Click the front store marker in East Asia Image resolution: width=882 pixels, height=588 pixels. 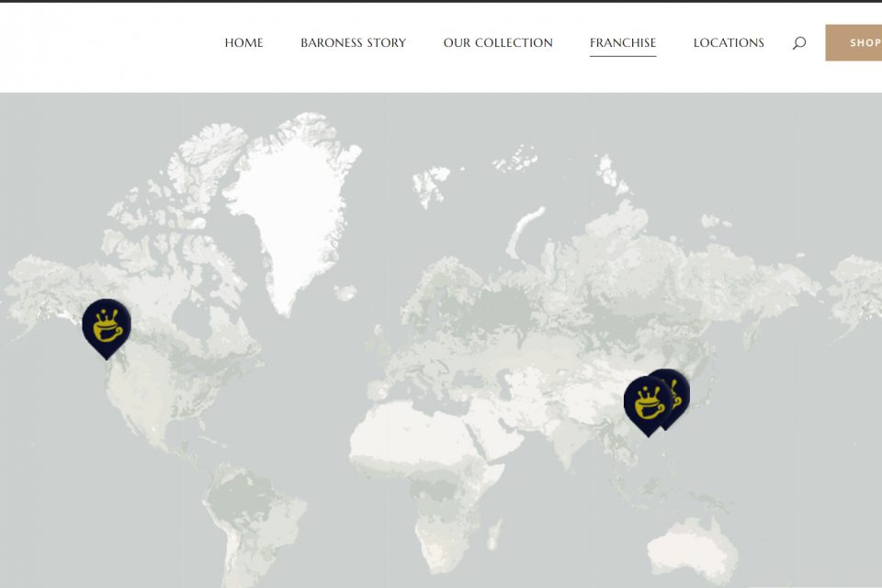click(x=648, y=401)
